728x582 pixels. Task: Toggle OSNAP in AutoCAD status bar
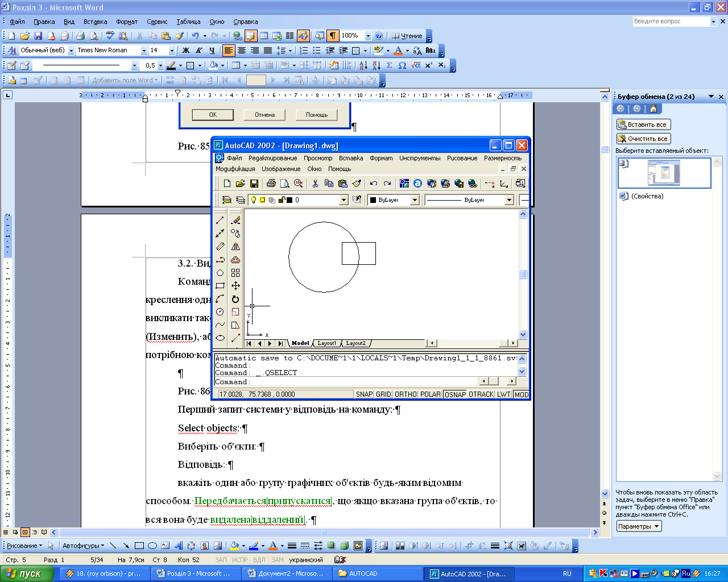455,394
